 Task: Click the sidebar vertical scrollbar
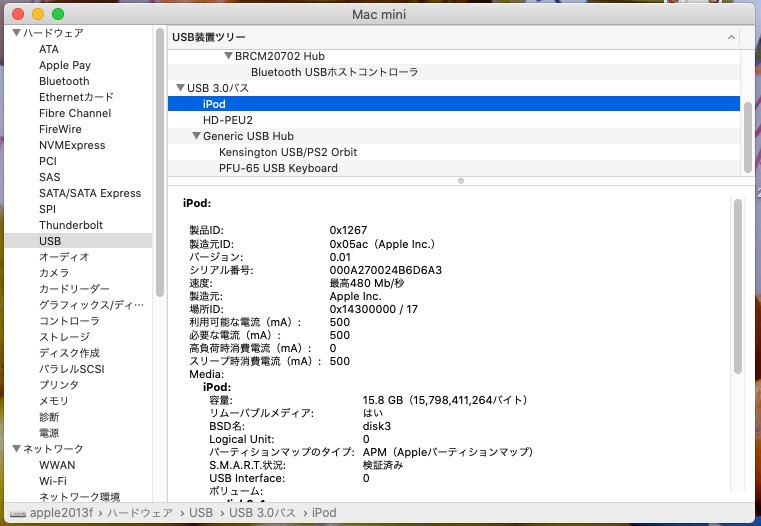tap(160, 163)
